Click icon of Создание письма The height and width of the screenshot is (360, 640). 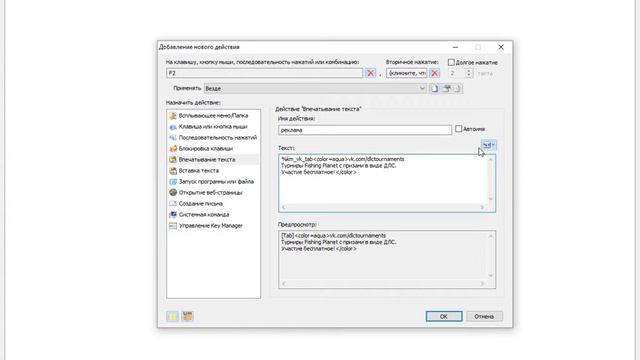[173, 204]
